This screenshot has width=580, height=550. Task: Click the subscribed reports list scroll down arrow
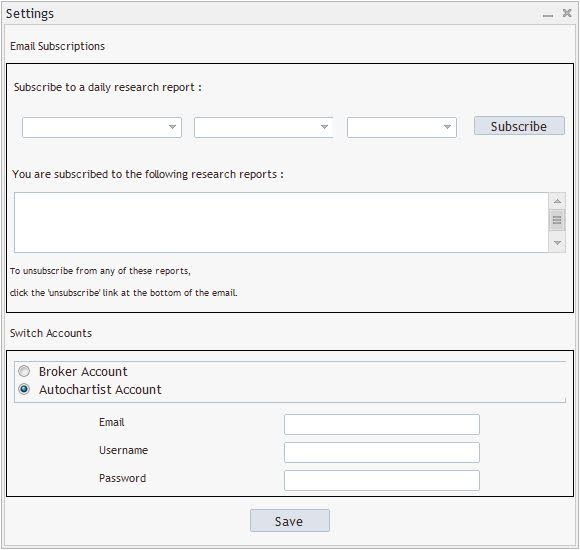click(557, 243)
